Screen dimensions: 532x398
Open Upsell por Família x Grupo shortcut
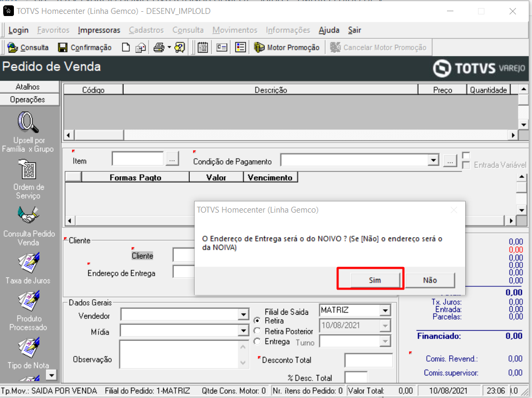[28, 132]
